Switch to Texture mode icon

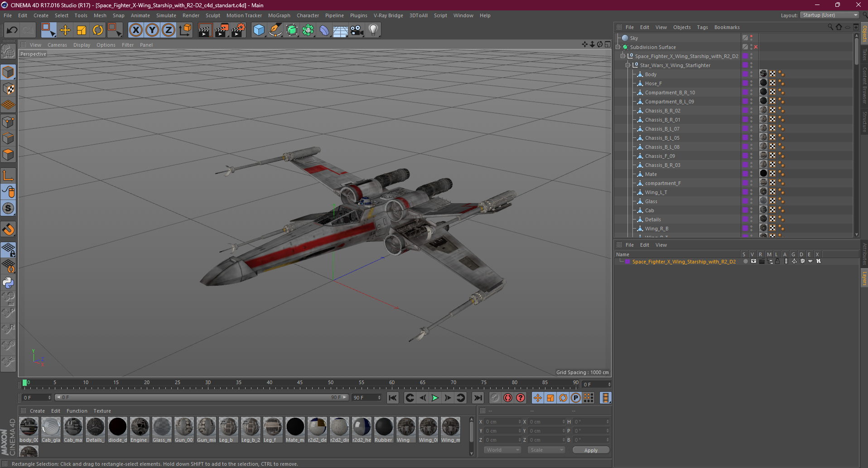8,89
